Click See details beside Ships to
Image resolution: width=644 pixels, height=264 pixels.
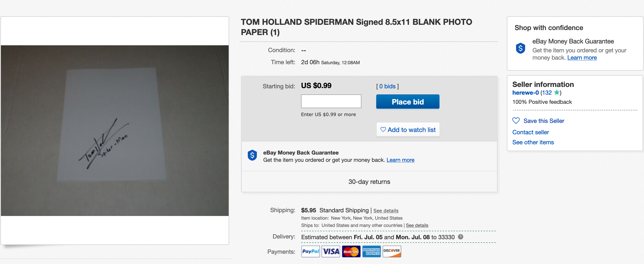(417, 225)
